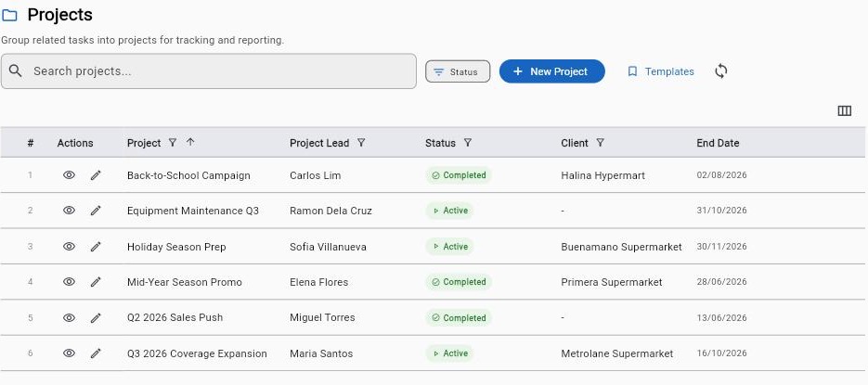Create a New Project
The height and width of the screenshot is (385, 868).
pos(552,71)
